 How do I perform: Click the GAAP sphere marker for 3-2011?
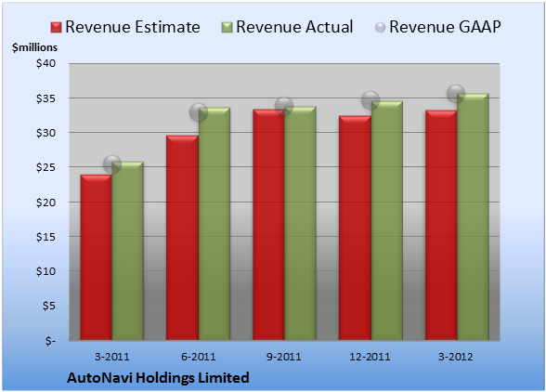112,164
